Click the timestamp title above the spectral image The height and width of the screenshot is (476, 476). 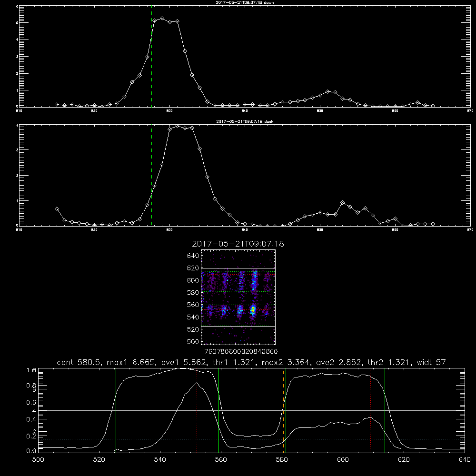238,244
